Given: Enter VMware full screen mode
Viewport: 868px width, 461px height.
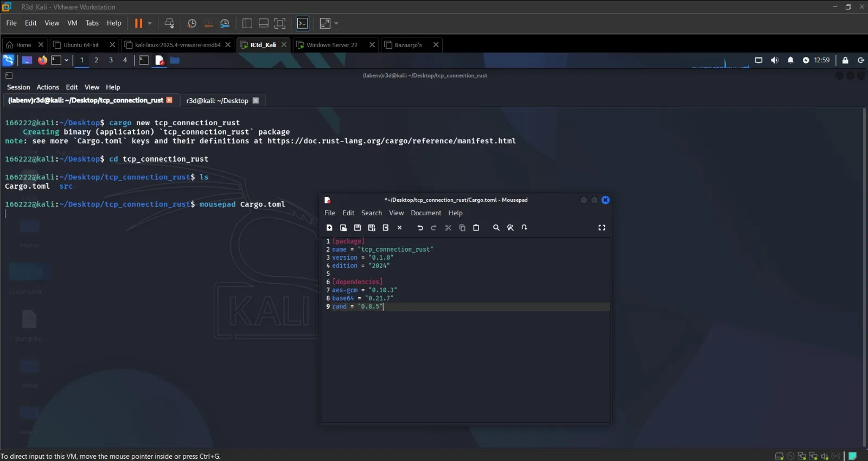Looking at the screenshot, I should click(280, 23).
